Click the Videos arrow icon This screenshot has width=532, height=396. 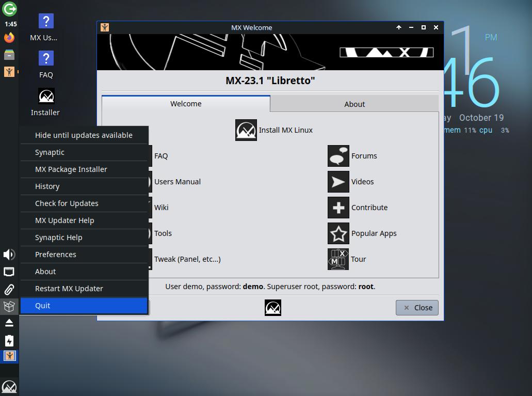click(338, 182)
